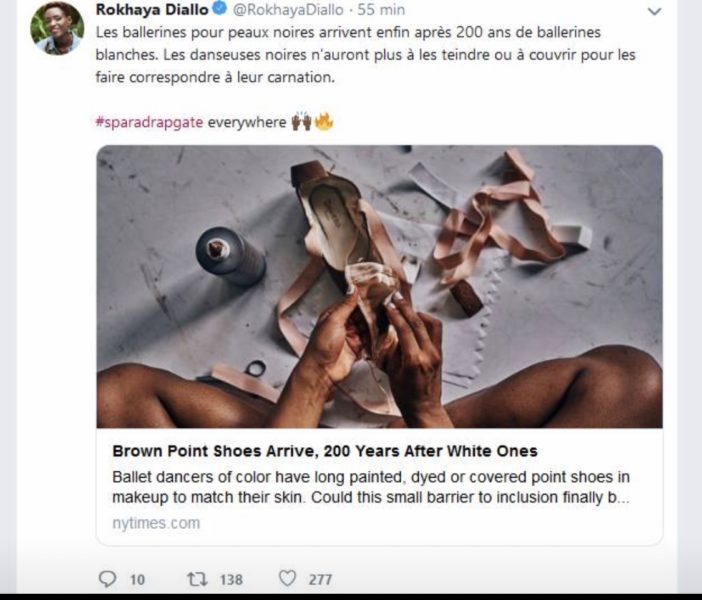The image size is (702, 600).
Task: Click the reply count of 10
Action: coord(137,579)
